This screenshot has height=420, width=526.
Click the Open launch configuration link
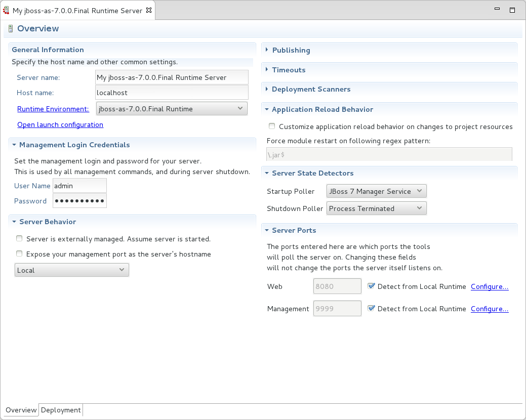pyautogui.click(x=60, y=124)
